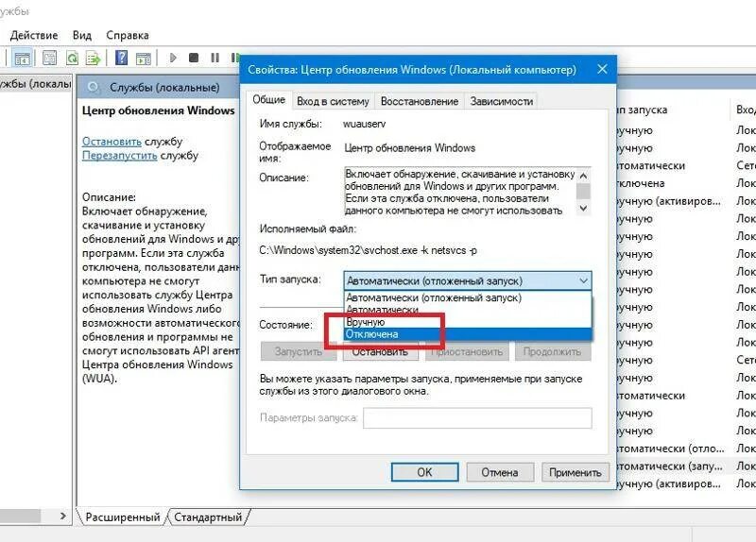
Task: Open the Вид menu
Action: pos(82,35)
